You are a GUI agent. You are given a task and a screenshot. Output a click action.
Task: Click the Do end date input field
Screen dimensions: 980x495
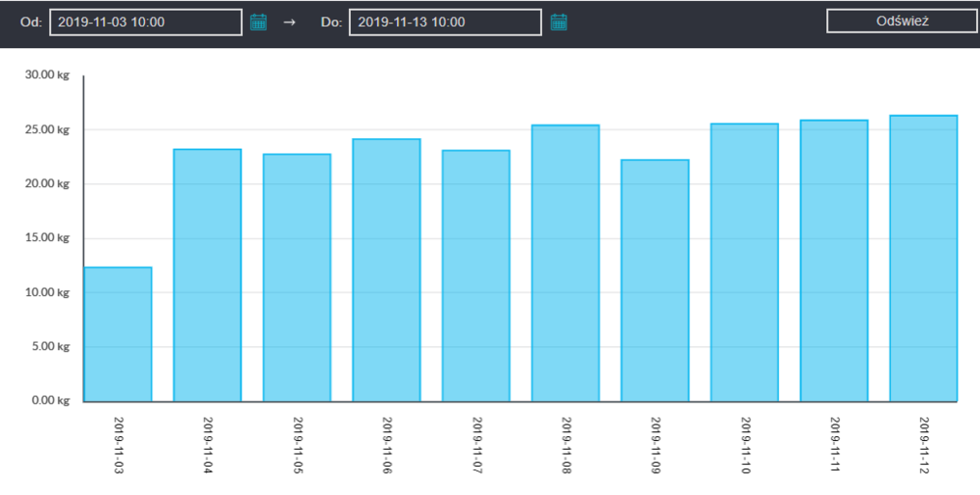tap(445, 22)
